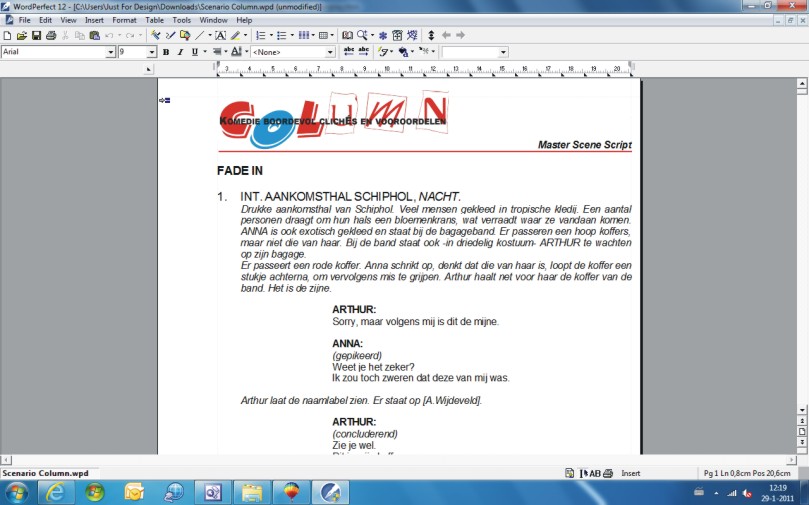Click the Numbering list icon

(x=259, y=36)
